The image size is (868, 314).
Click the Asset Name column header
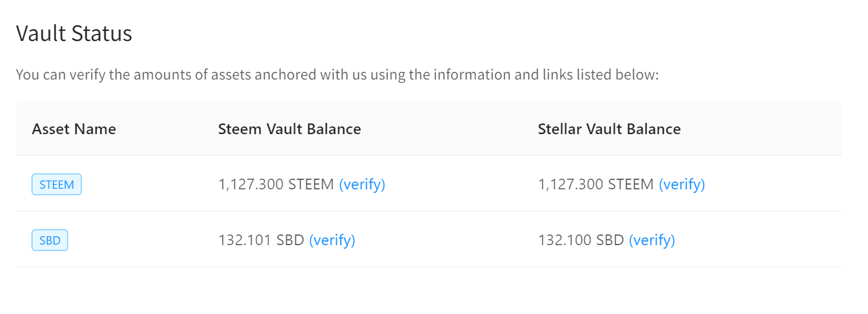pos(74,129)
